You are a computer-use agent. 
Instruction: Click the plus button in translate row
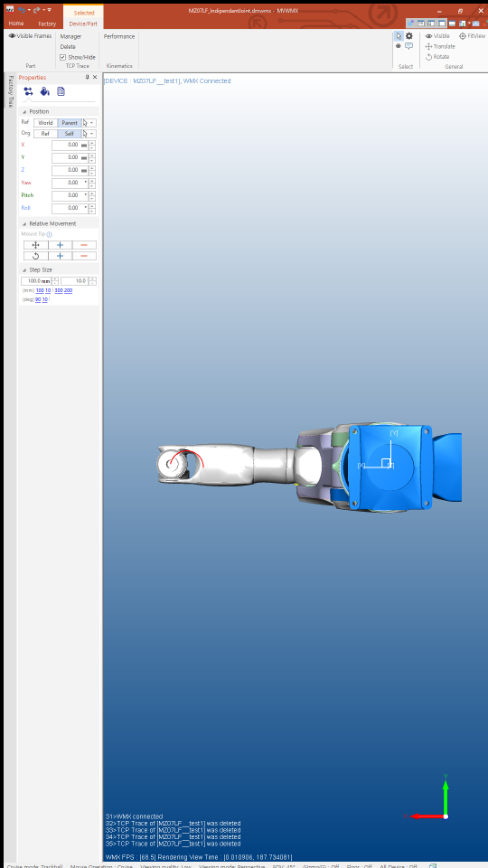click(61, 245)
